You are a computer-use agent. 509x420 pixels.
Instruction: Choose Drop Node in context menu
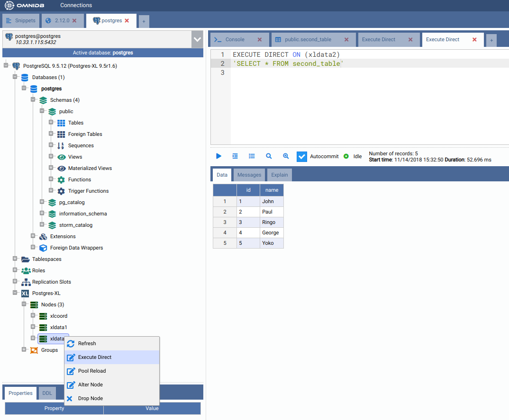(x=90, y=399)
